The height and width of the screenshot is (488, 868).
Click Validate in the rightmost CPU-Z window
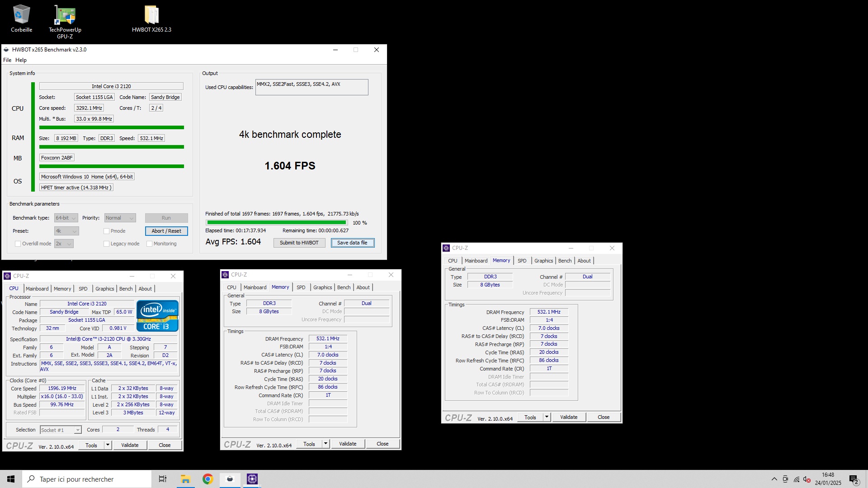pyautogui.click(x=569, y=418)
